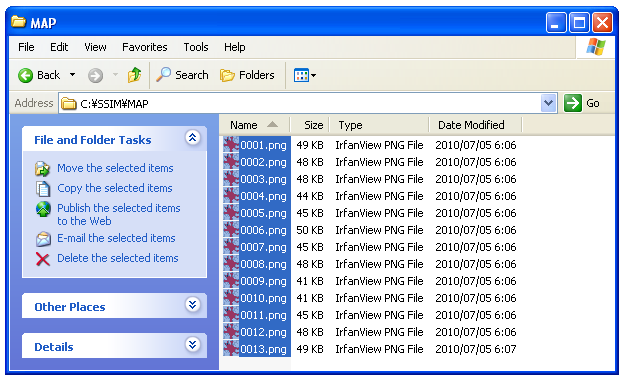Sort by the Size column header
Screen dimensions: 625x379
click(x=310, y=125)
